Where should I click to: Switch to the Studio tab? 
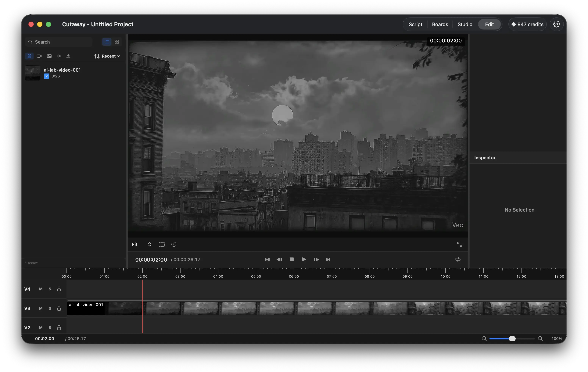pos(465,24)
